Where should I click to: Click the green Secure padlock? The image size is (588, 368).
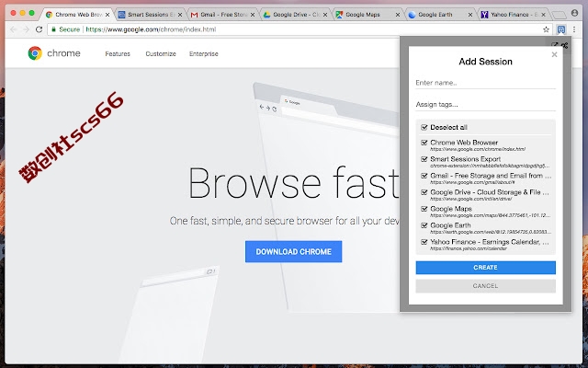pos(54,29)
